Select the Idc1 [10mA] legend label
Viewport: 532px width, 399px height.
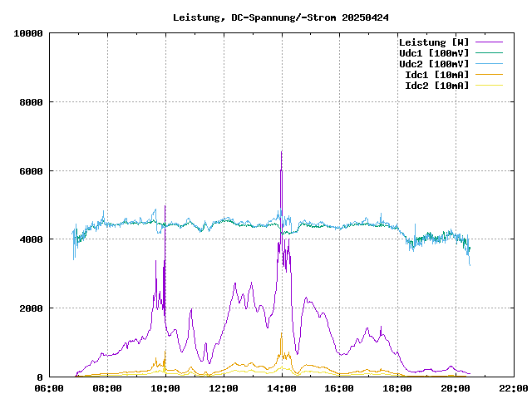[436, 74]
